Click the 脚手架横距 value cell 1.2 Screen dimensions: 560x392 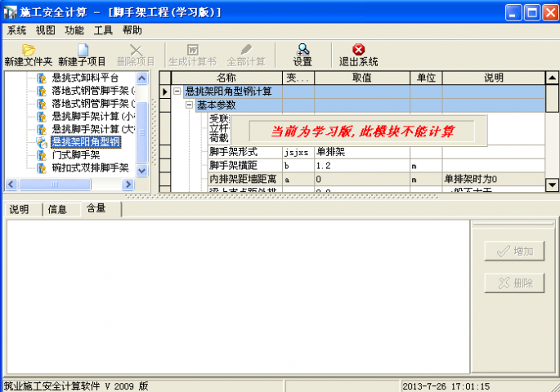point(361,165)
